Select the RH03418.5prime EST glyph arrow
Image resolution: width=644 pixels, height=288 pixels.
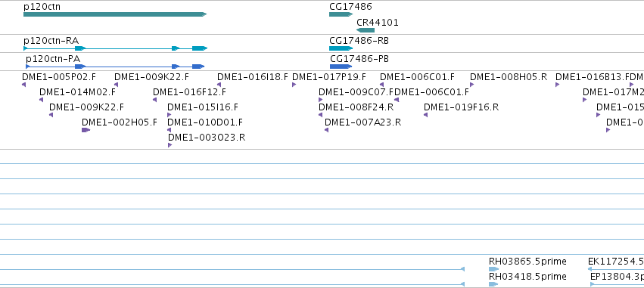pyautogui.click(x=493, y=284)
